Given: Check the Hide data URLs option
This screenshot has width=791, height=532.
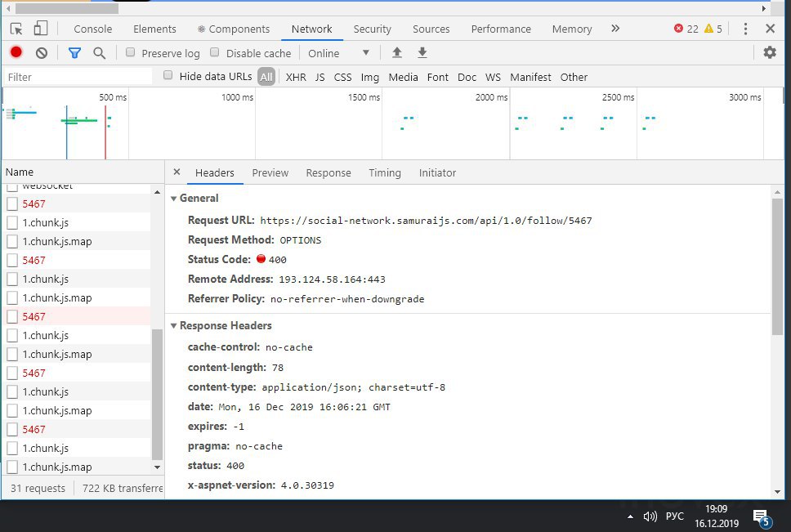Looking at the screenshot, I should pos(168,76).
